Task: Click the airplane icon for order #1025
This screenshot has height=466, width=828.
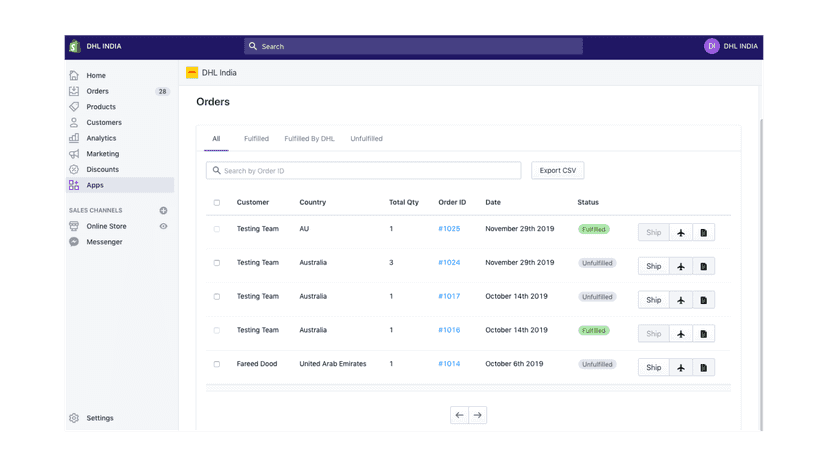Action: (x=681, y=232)
